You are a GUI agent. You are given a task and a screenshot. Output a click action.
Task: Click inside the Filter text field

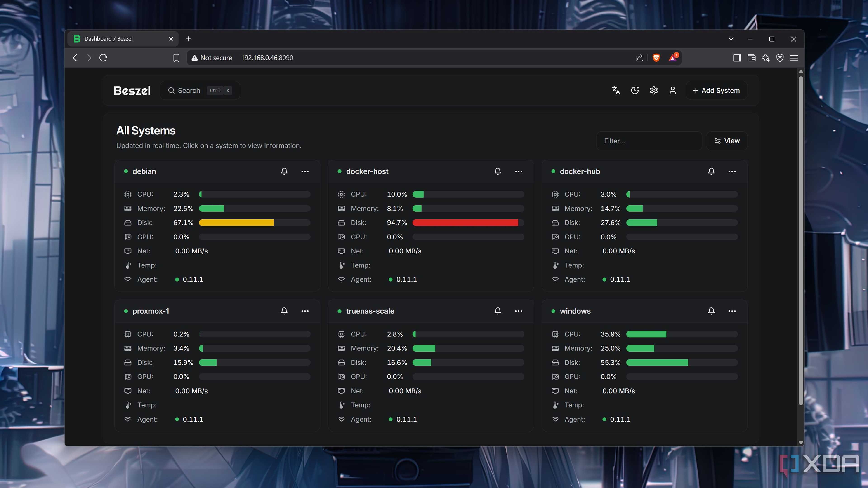pyautogui.click(x=649, y=141)
